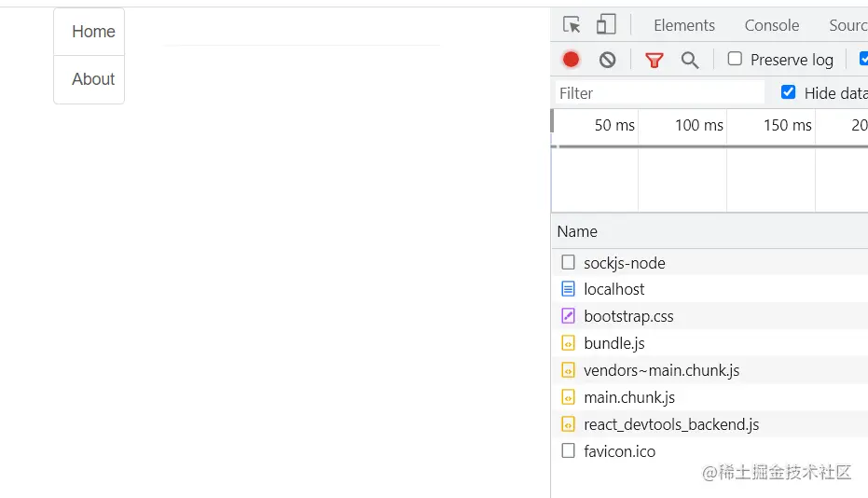Viewport: 868px width, 498px height.
Task: Activate the inspect element picker icon
Action: coord(572,25)
